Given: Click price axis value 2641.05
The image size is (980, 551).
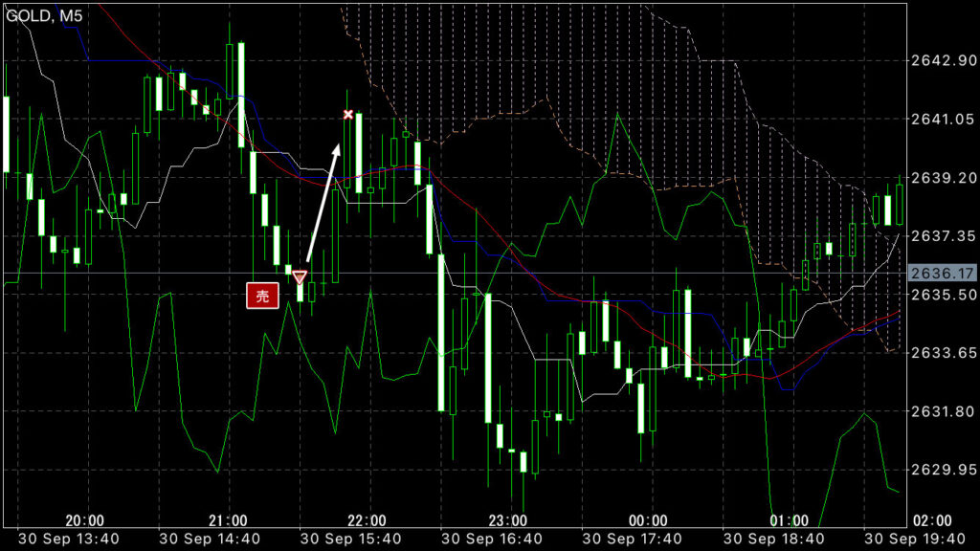Looking at the screenshot, I should click(x=943, y=119).
